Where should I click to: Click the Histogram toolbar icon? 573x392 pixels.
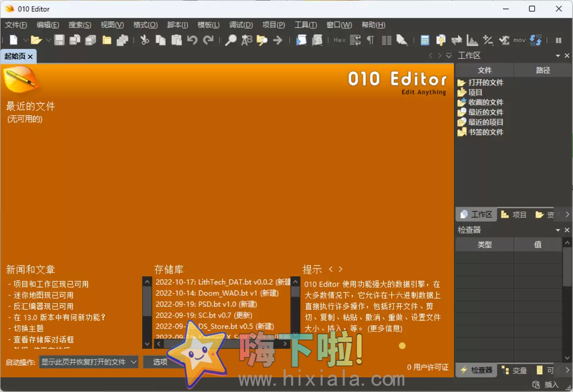[x=472, y=40]
